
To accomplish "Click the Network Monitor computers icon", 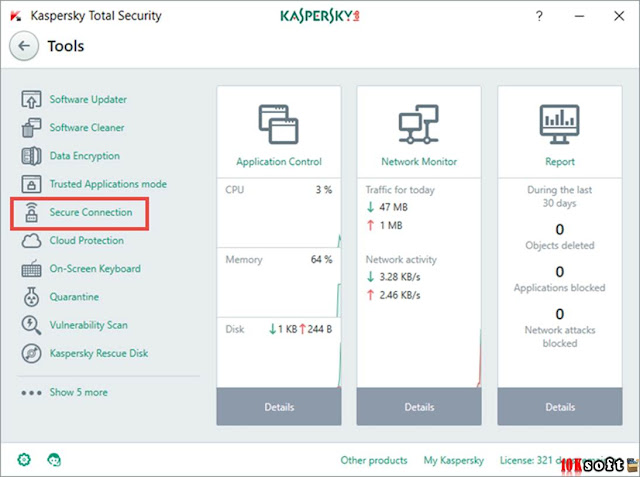I will coord(419,124).
